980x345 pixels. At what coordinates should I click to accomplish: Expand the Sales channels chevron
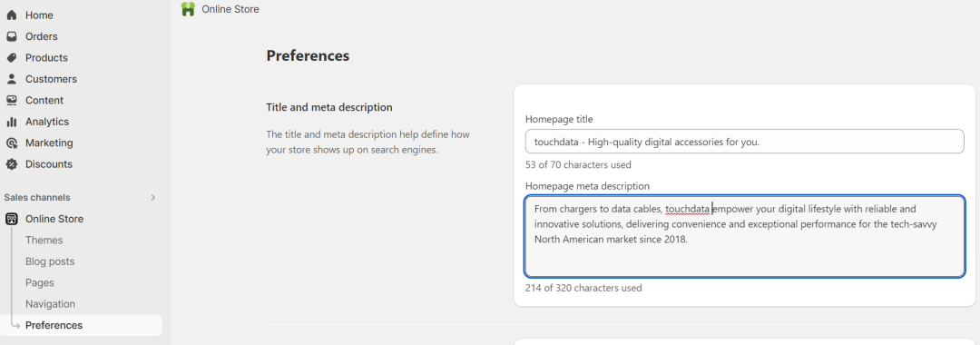[153, 198]
